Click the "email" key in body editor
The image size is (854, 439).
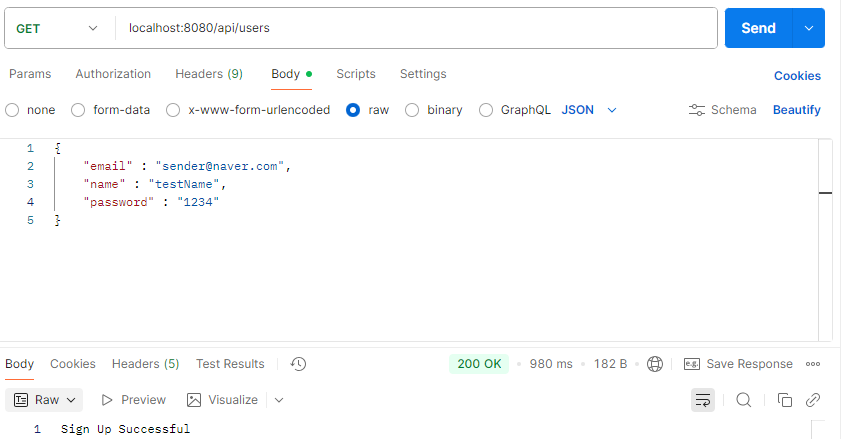[108, 166]
